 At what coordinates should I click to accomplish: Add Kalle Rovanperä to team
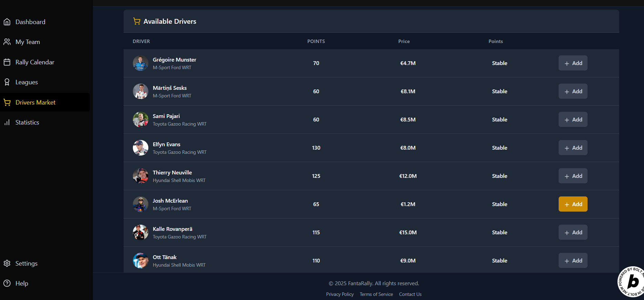573,232
